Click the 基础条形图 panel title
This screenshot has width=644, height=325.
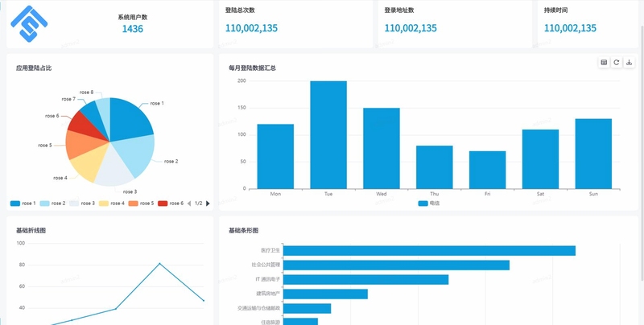[x=244, y=231]
